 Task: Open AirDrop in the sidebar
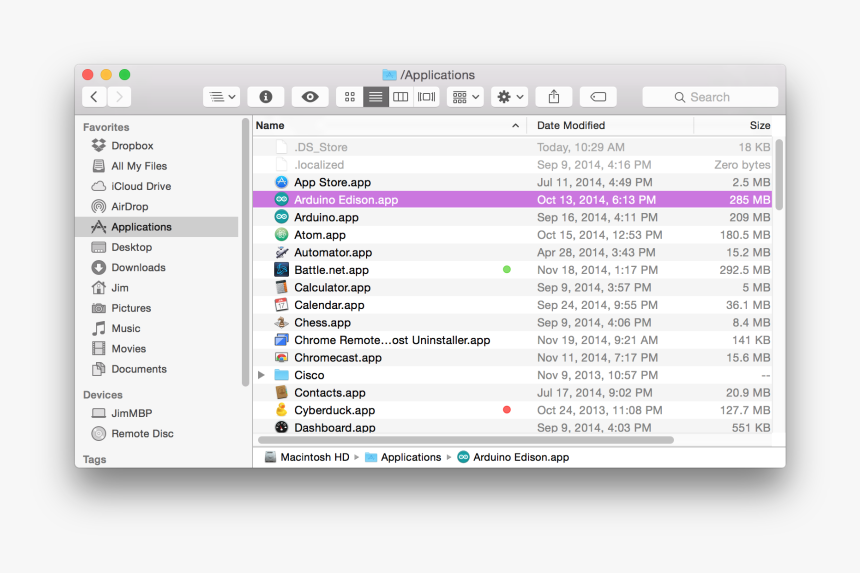click(x=129, y=207)
